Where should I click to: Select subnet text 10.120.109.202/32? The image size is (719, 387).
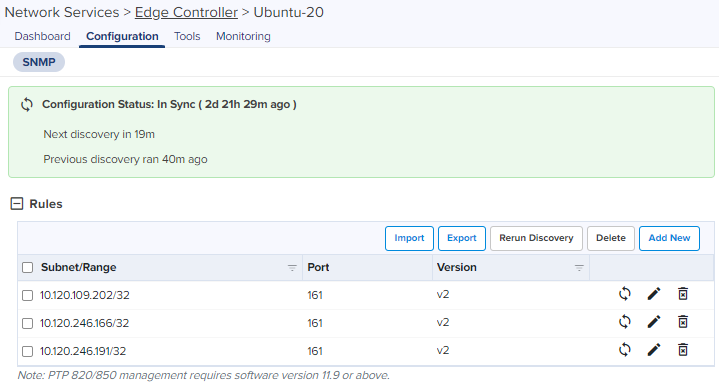tap(85, 295)
